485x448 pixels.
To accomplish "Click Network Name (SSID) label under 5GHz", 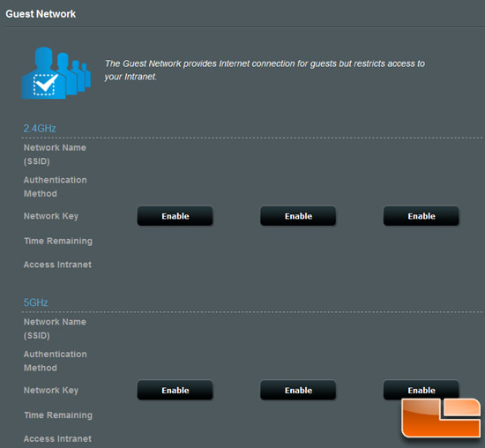I will click(55, 329).
